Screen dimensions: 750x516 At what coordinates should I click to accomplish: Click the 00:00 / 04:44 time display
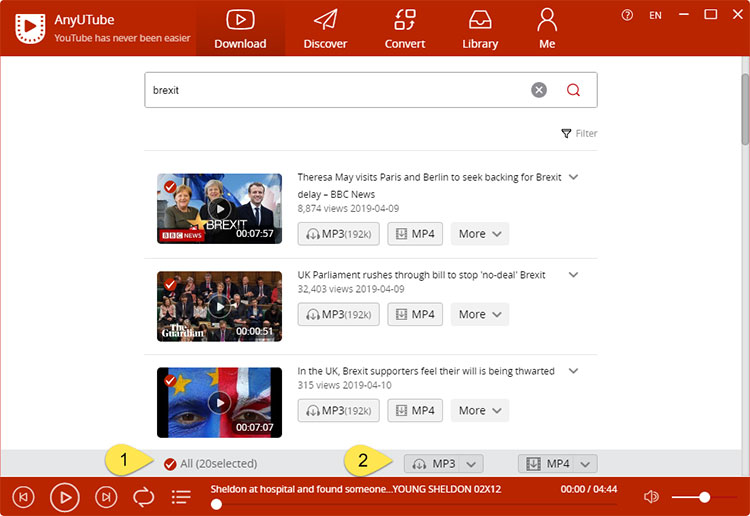[x=589, y=489]
